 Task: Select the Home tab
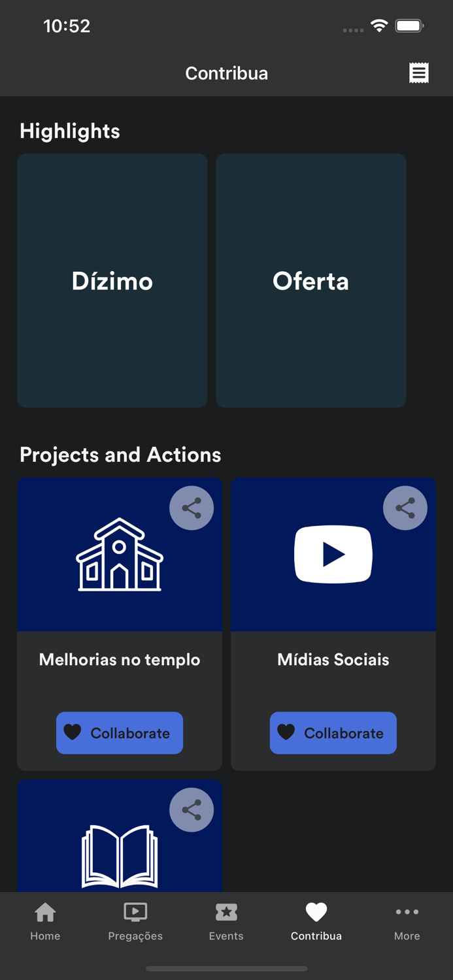point(45,921)
